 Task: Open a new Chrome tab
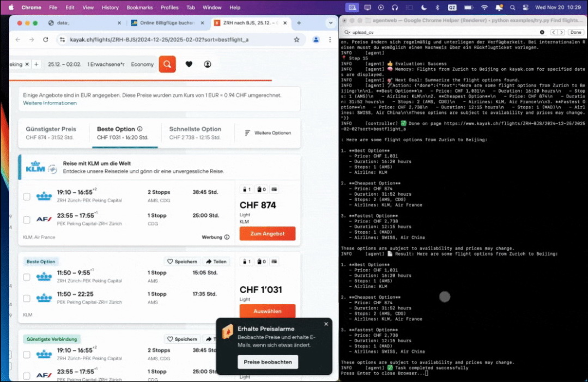tap(299, 23)
